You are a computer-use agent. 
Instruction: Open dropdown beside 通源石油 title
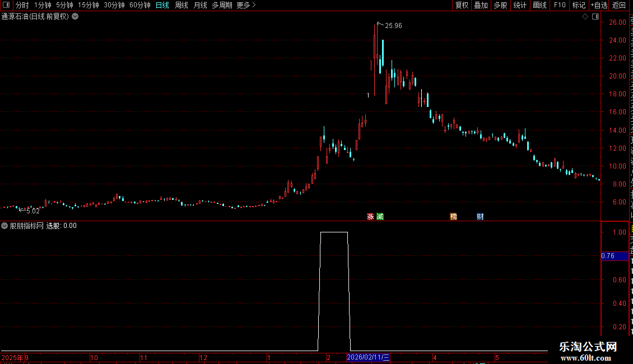pyautogui.click(x=75, y=17)
